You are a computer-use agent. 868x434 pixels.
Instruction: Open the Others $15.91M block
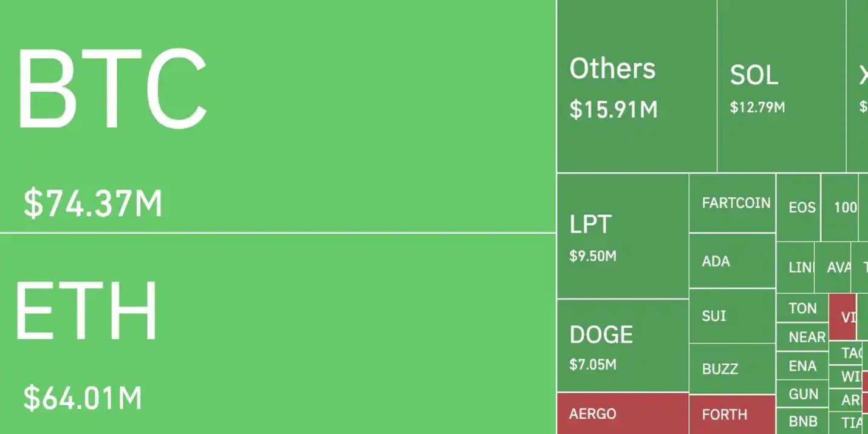637,86
